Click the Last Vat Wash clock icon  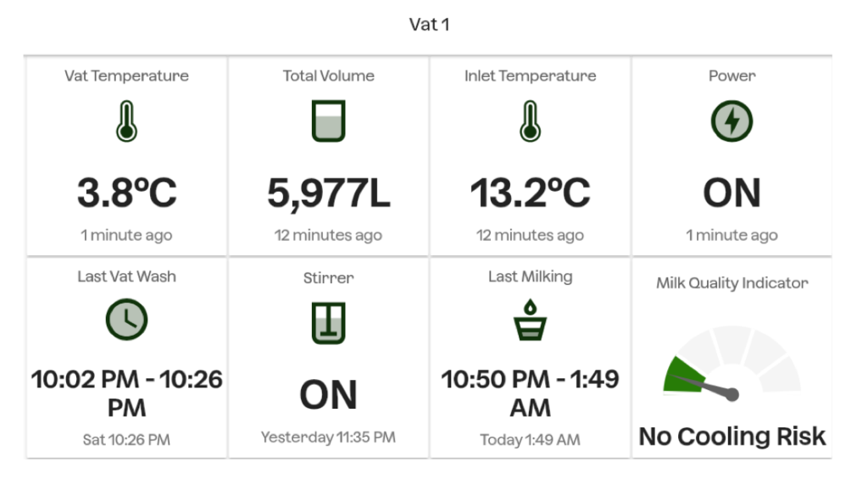point(126,321)
